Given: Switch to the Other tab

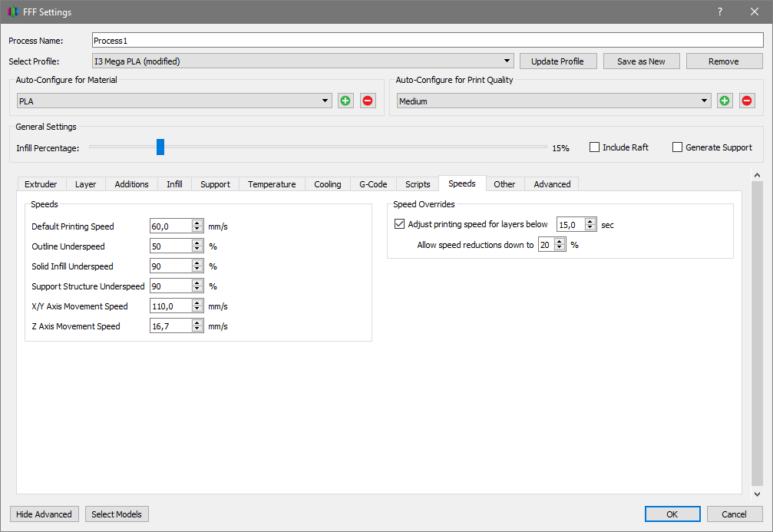Looking at the screenshot, I should click(x=504, y=184).
